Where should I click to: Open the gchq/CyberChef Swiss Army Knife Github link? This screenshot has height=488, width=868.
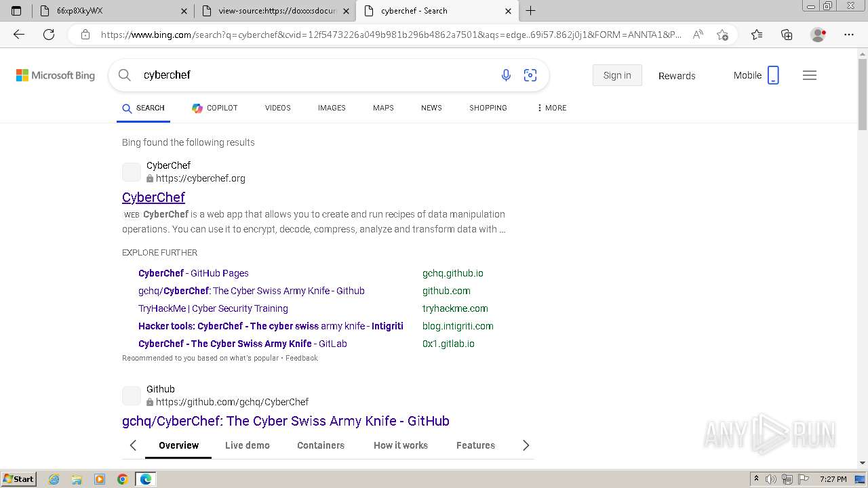[x=252, y=291]
